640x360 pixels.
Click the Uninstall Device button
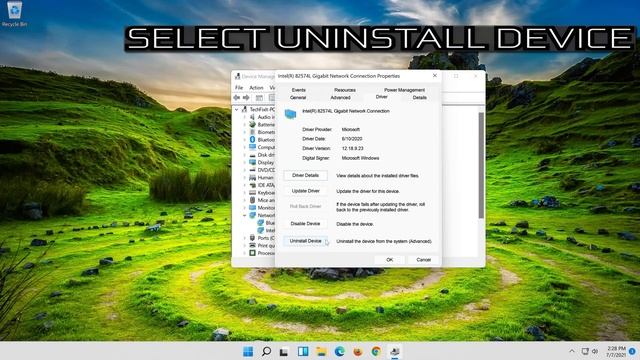[305, 241]
